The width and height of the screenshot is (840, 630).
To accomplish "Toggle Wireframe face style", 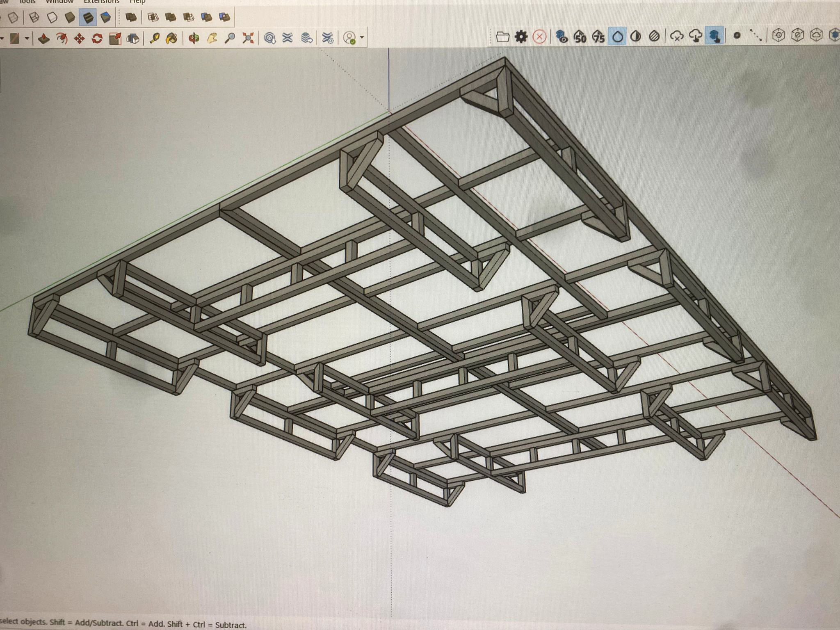I will [x=34, y=17].
